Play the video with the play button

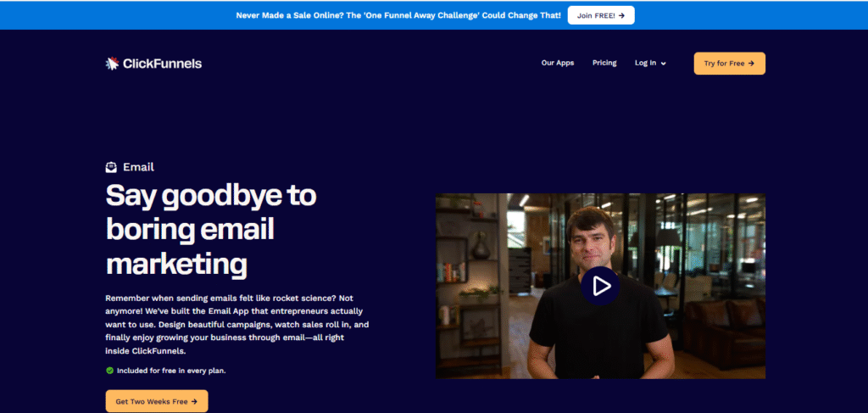pyautogui.click(x=600, y=286)
